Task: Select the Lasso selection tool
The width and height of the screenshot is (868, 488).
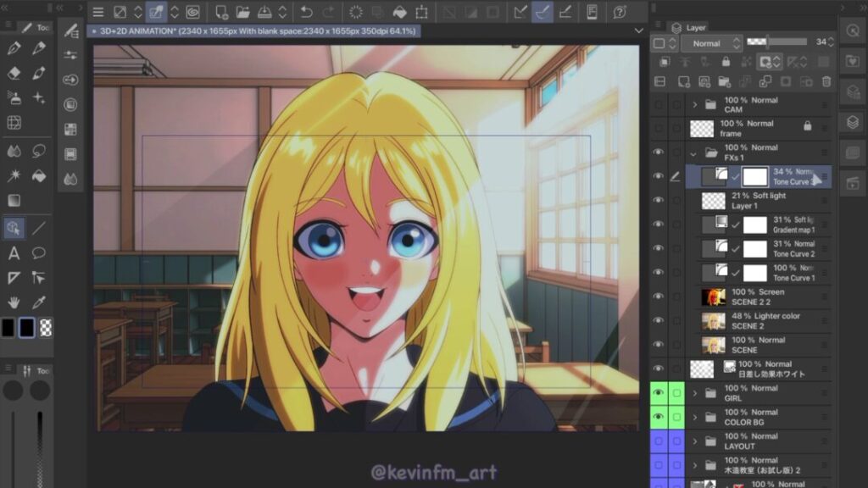Action: 39,151
